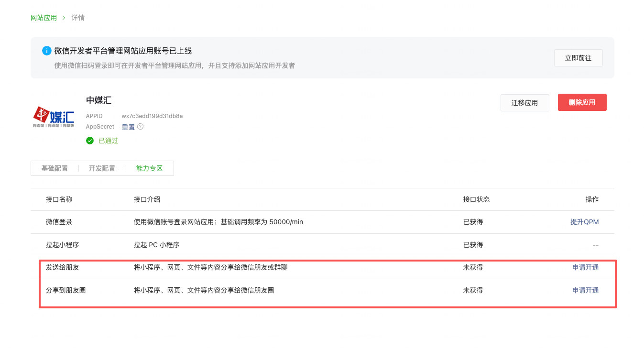Click the AppSecret label
Viewport: 644px width, 349px height.
click(100, 127)
